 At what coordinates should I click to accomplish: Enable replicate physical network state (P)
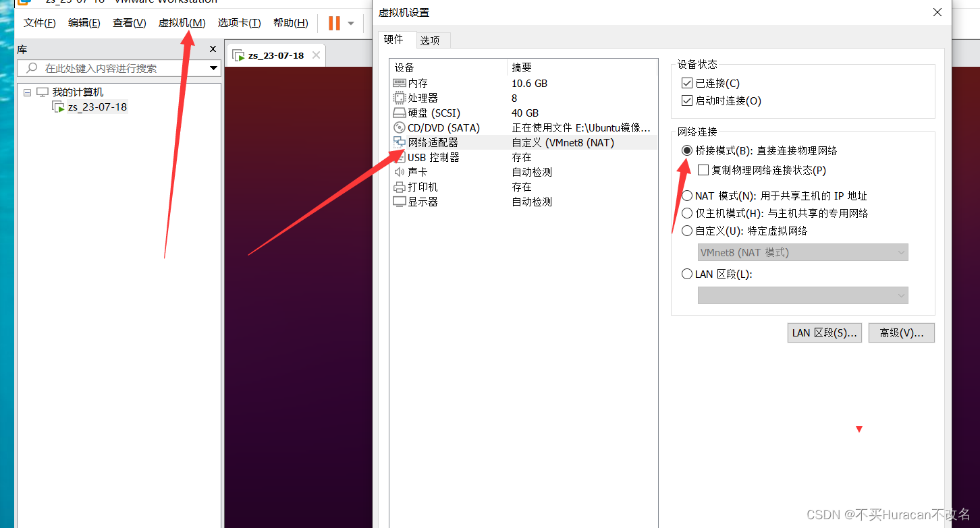pyautogui.click(x=703, y=170)
